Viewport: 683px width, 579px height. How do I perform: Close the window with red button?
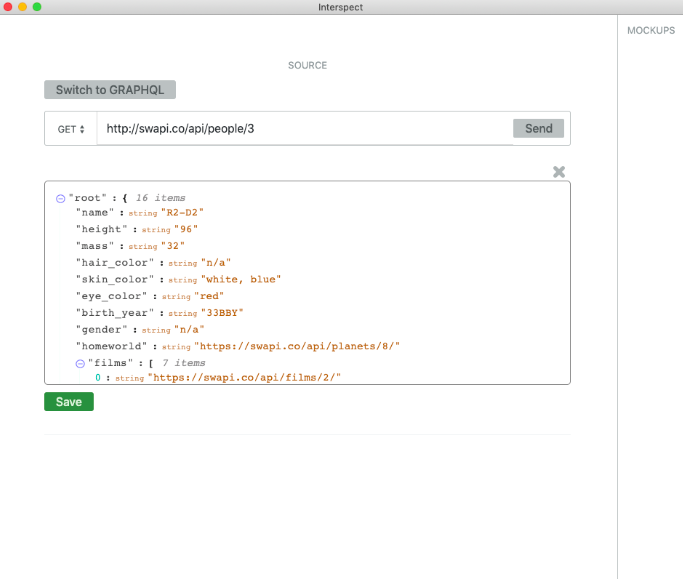8,7
